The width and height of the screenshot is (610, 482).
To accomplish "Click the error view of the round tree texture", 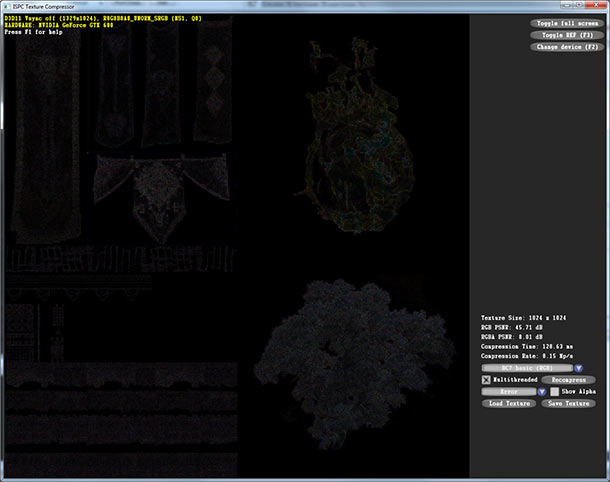I will [354, 364].
